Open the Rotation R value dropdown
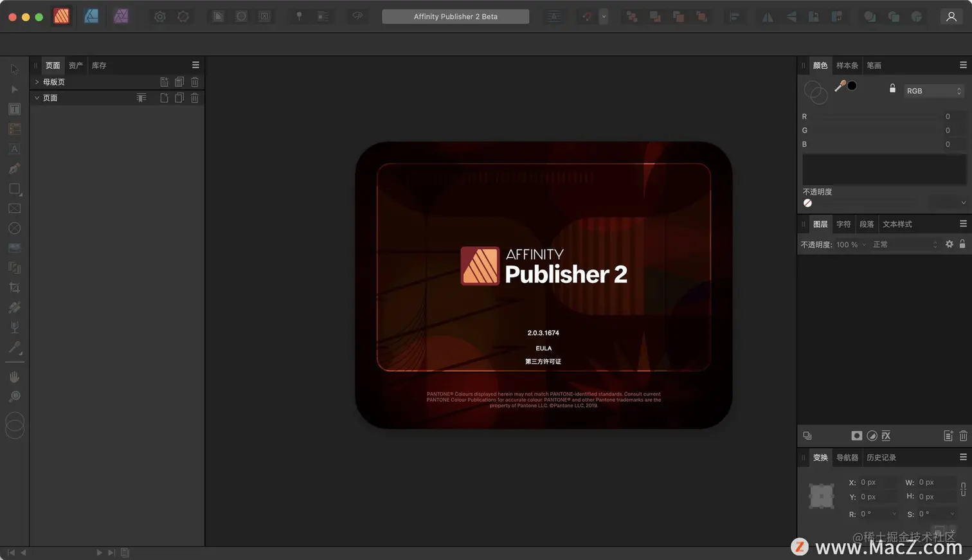 894,514
